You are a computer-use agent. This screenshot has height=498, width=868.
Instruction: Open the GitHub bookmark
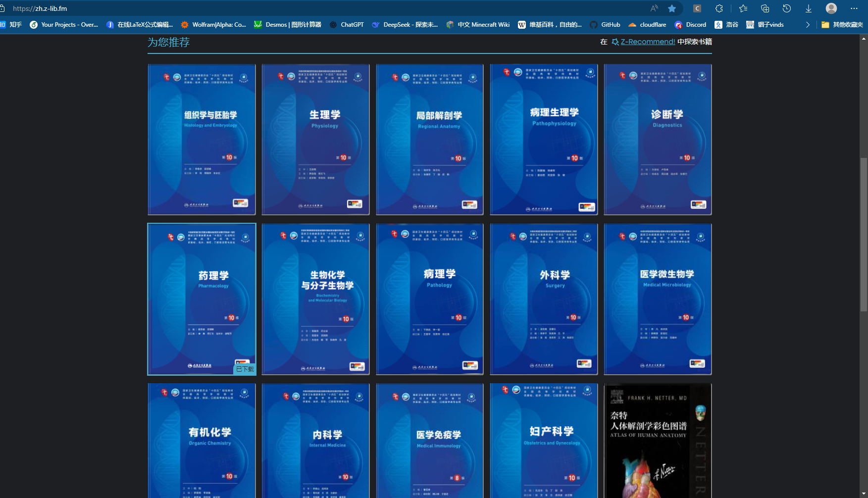pos(605,25)
